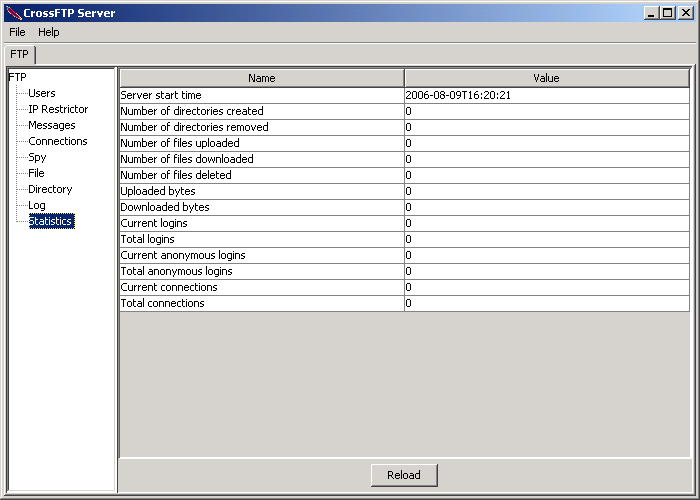Select the FTP root tree node
The image size is (700, 500).
click(x=18, y=77)
